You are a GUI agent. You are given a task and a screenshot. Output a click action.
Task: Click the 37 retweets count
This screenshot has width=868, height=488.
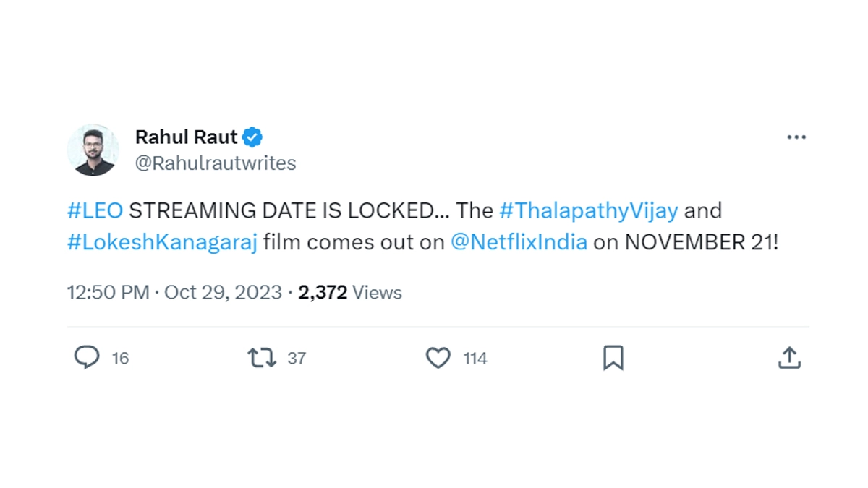(297, 358)
